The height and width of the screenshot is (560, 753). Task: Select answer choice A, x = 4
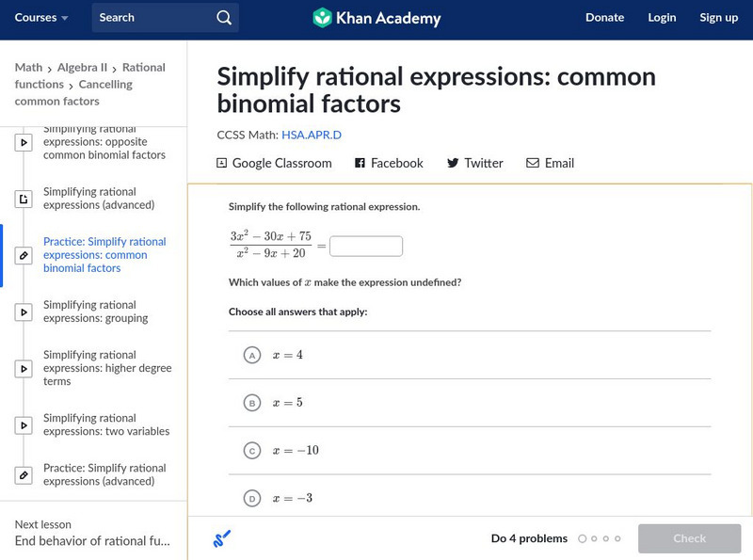(x=251, y=355)
